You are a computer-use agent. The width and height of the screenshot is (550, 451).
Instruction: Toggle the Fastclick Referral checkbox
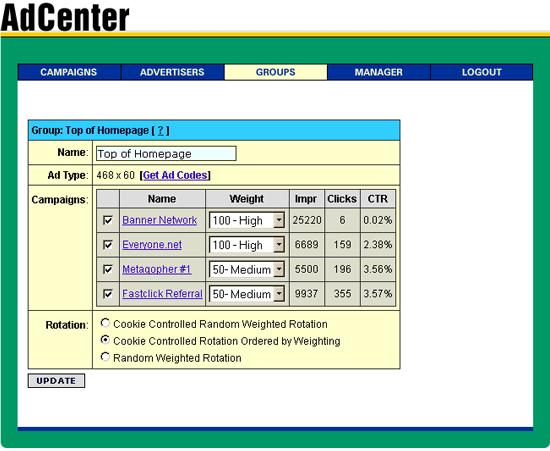pyautogui.click(x=108, y=294)
